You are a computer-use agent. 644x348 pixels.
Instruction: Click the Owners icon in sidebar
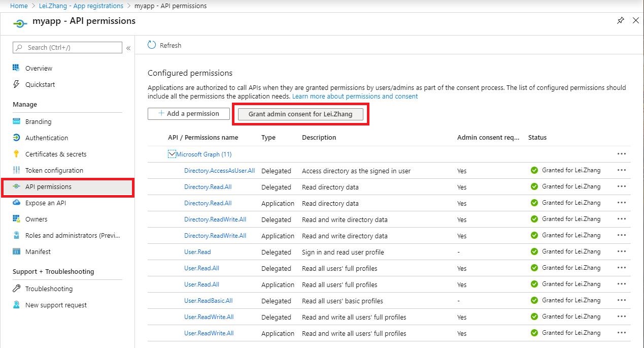(16, 219)
